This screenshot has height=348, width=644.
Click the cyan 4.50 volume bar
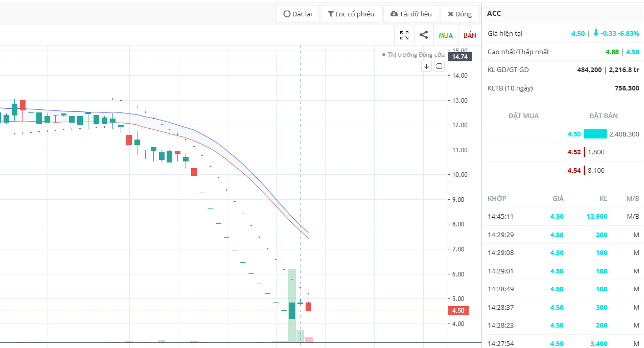[x=595, y=134]
